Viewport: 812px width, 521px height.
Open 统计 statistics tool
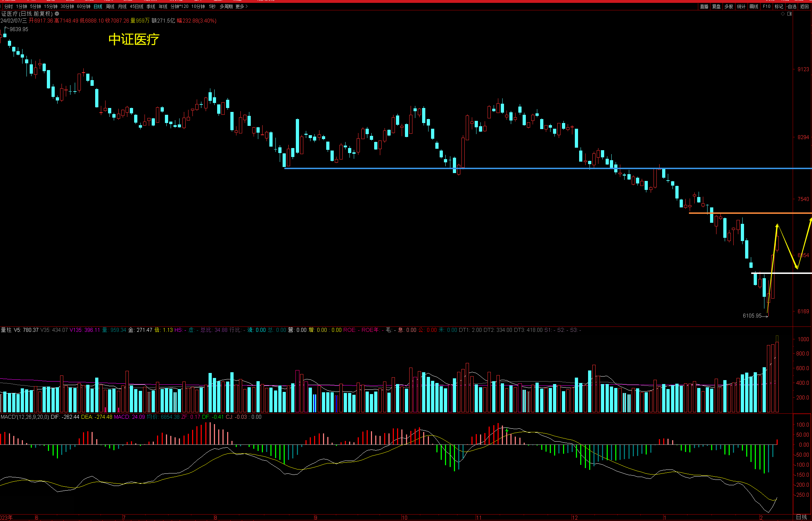[x=741, y=6]
